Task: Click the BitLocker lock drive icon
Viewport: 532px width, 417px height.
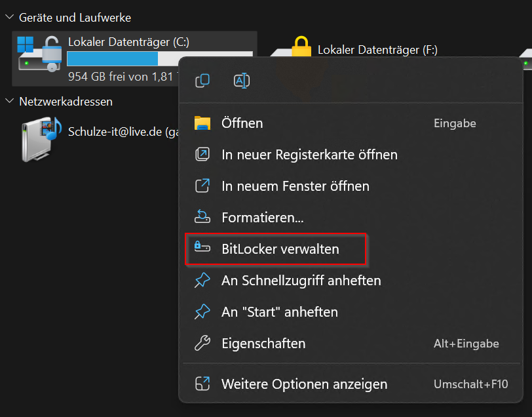Action: click(202, 247)
